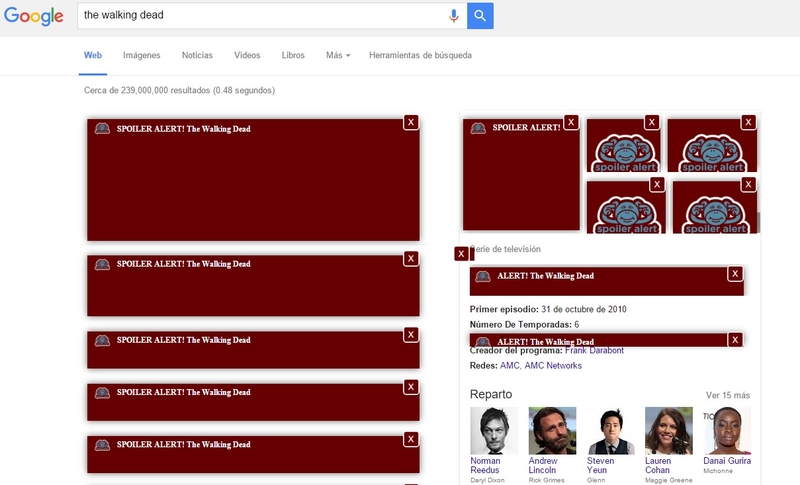Image resolution: width=800 pixels, height=485 pixels.
Task: Close the third SPOILER ALERT result box
Action: coord(411,335)
